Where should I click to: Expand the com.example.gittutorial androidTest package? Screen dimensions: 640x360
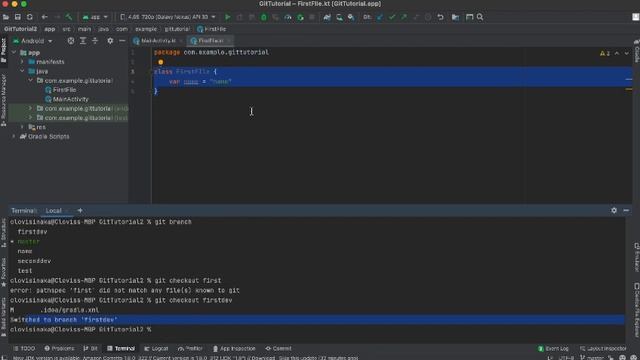click(x=30, y=109)
